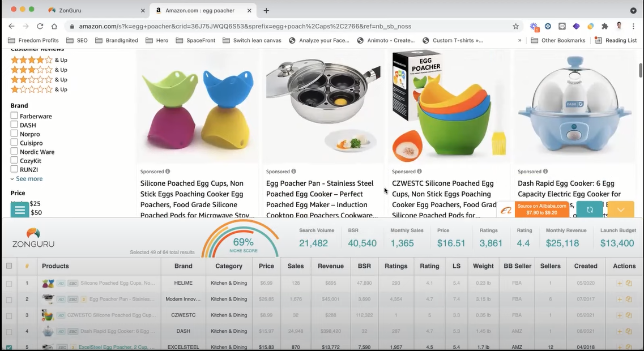Viewport: 644px width, 351px height.
Task: Open the LINE extension icon
Action: [562, 26]
